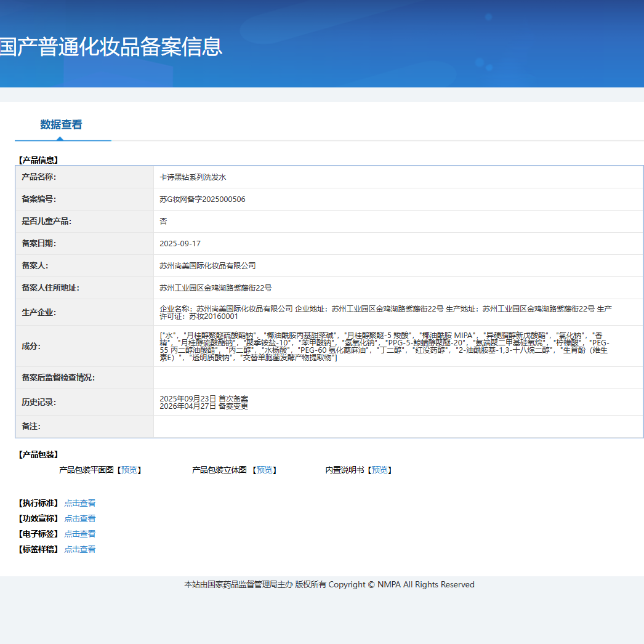Click the 备案编号 row label
Screen dimensions: 644x644
tap(39, 199)
